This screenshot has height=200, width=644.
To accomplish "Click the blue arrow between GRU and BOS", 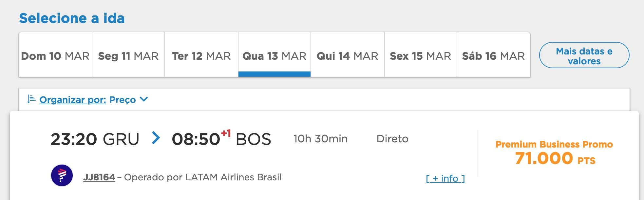I will click(156, 138).
